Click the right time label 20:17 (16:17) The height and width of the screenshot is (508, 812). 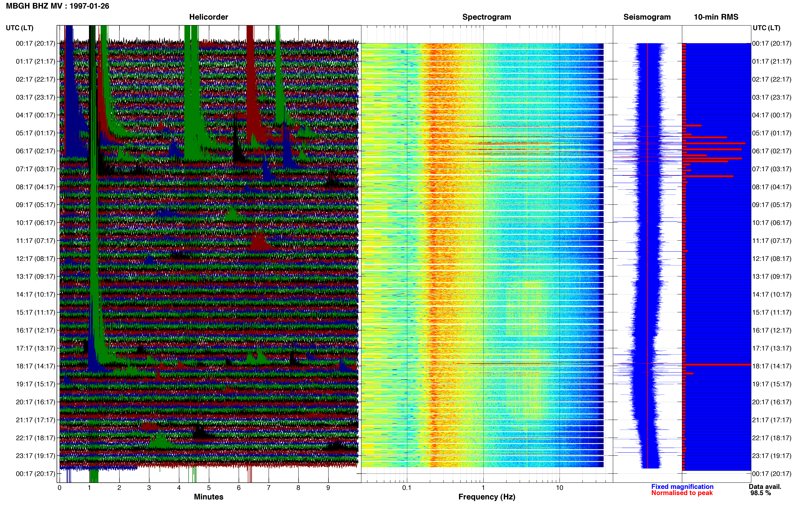(x=772, y=402)
